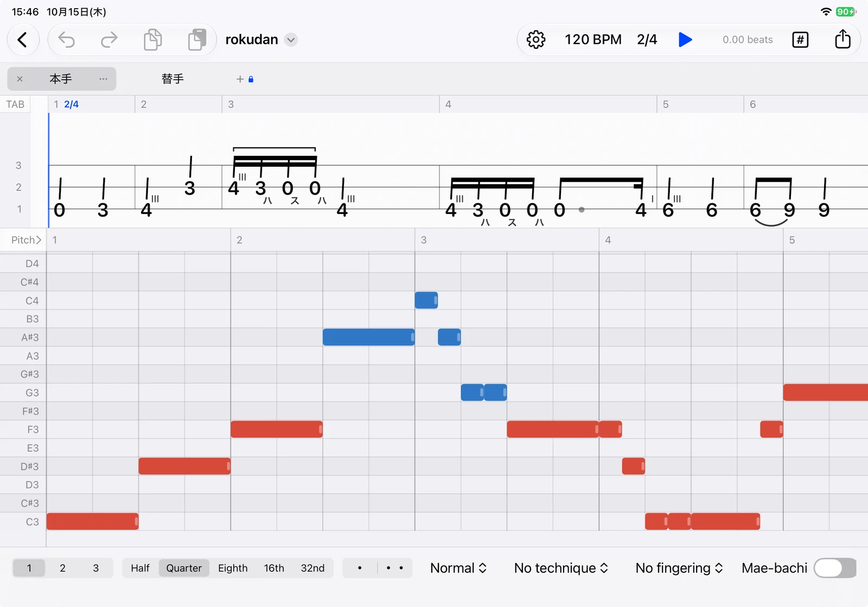
Task: Select the long blue A#3 note
Action: [x=369, y=337]
